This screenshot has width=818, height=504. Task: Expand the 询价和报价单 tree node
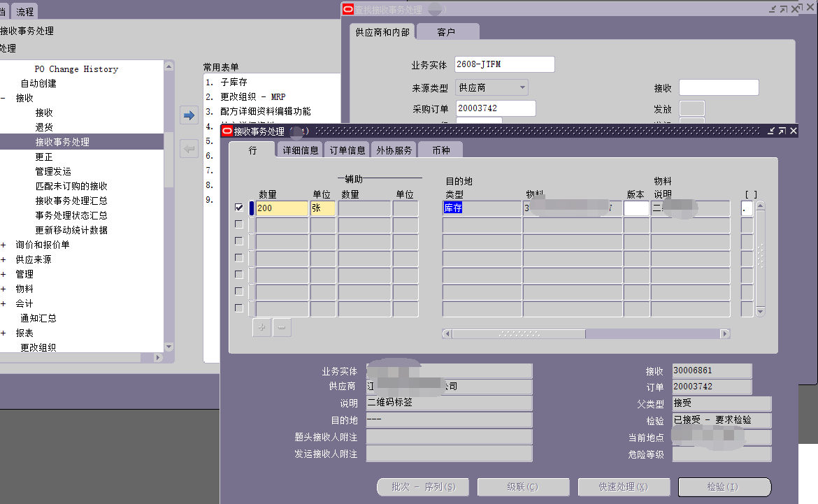tap(3, 245)
